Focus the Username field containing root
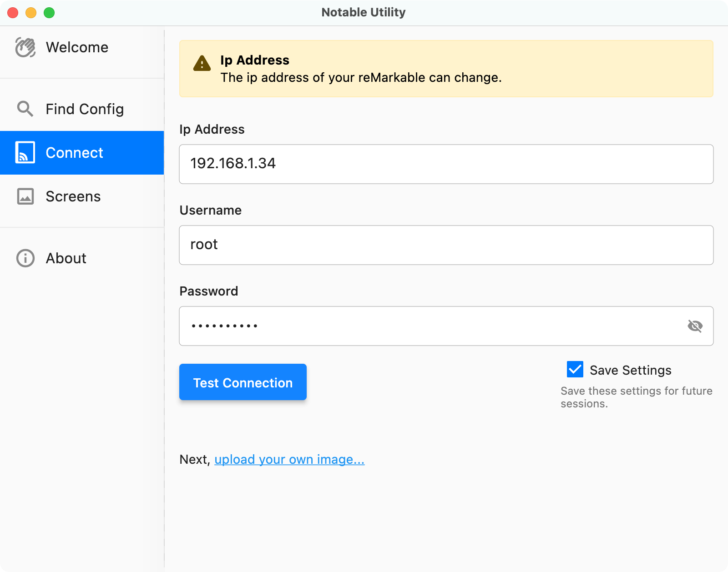Image resolution: width=728 pixels, height=572 pixels. [x=446, y=245]
